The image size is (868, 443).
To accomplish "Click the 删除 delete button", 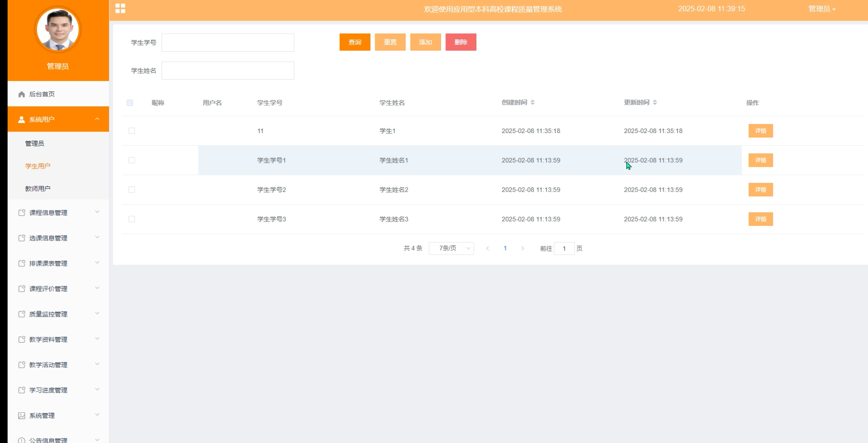I will [x=461, y=42].
